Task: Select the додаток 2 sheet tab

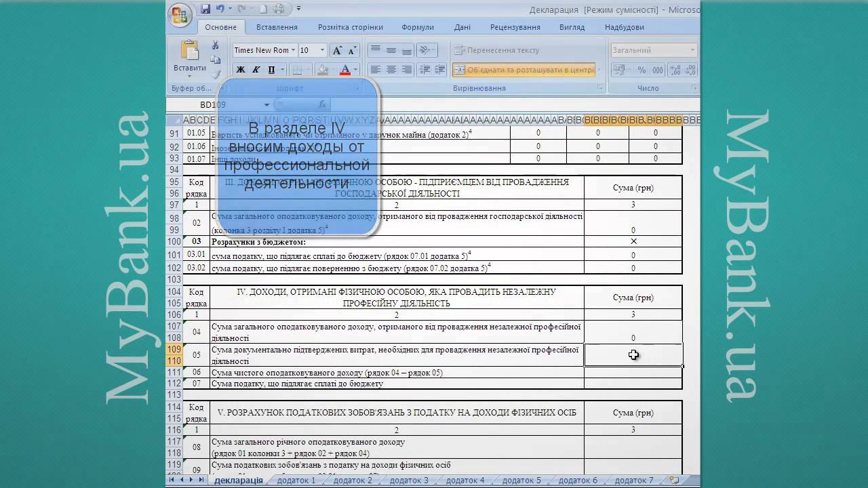Action: click(353, 480)
